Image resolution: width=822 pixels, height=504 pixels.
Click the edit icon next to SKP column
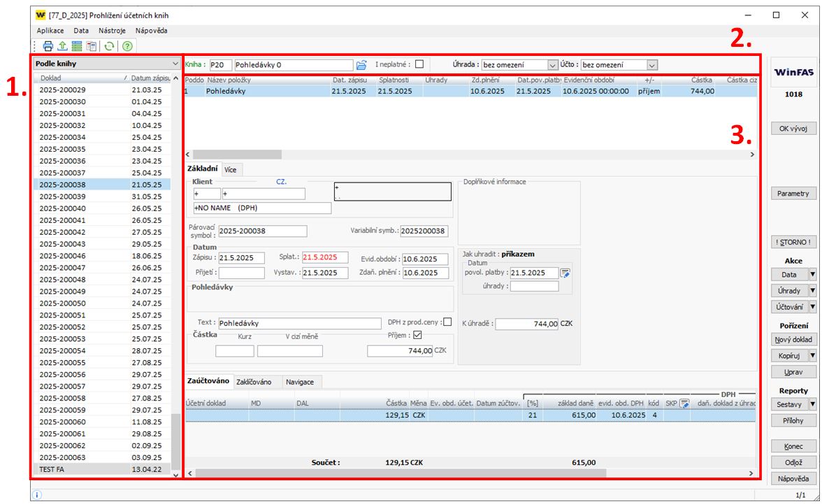coord(684,403)
